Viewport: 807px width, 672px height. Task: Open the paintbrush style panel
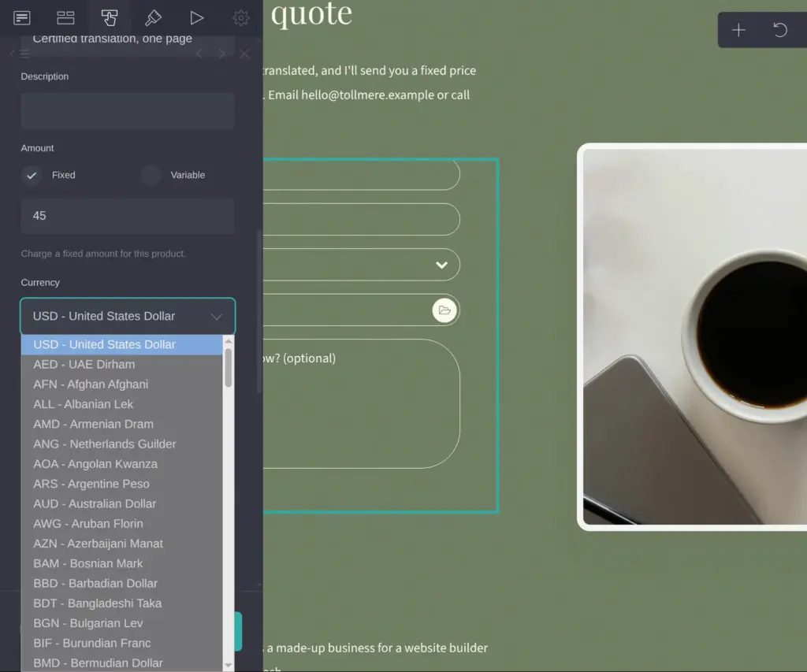coord(153,18)
